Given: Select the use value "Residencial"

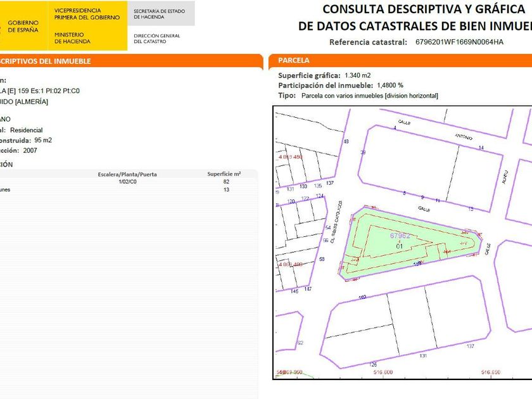Looking at the screenshot, I should coord(27,130).
